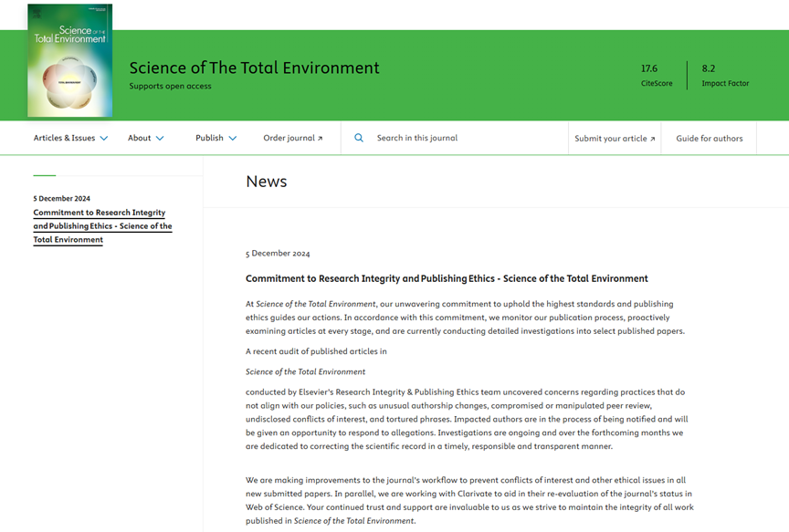Follow the Order journal link
The width and height of the screenshot is (789, 532).
[289, 139]
